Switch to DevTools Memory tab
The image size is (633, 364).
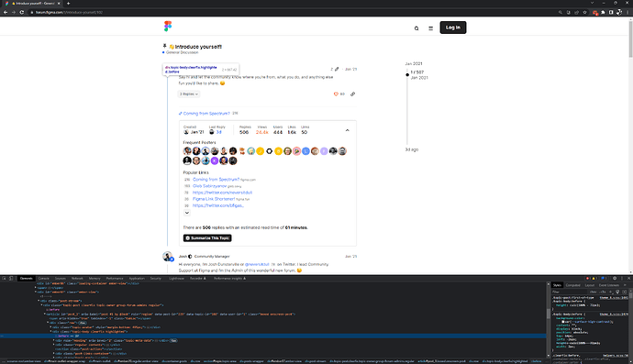tap(94, 279)
